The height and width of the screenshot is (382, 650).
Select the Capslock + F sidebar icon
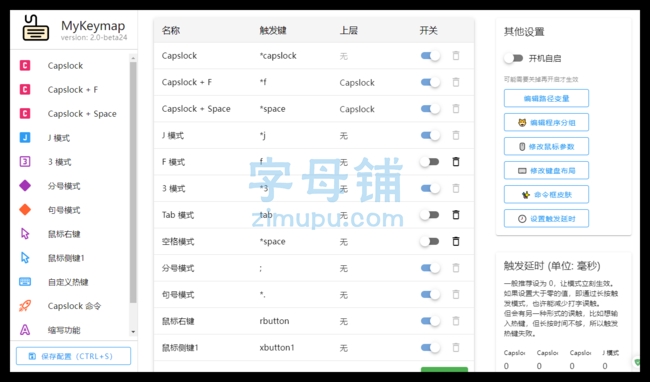(25, 89)
